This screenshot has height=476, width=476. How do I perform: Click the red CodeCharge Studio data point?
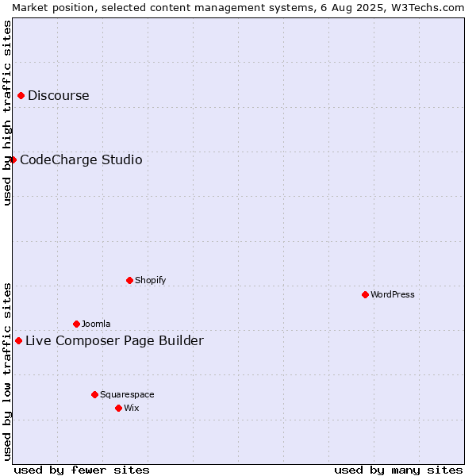point(13,159)
